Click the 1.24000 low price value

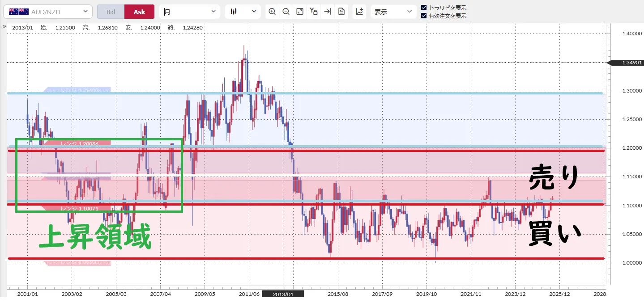click(150, 28)
